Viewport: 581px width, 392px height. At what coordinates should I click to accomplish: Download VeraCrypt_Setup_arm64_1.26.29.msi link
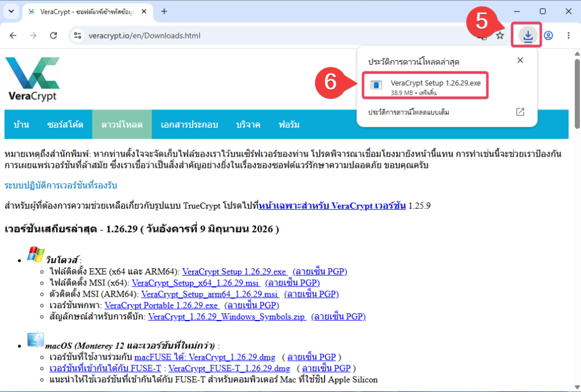pyautogui.click(x=210, y=294)
